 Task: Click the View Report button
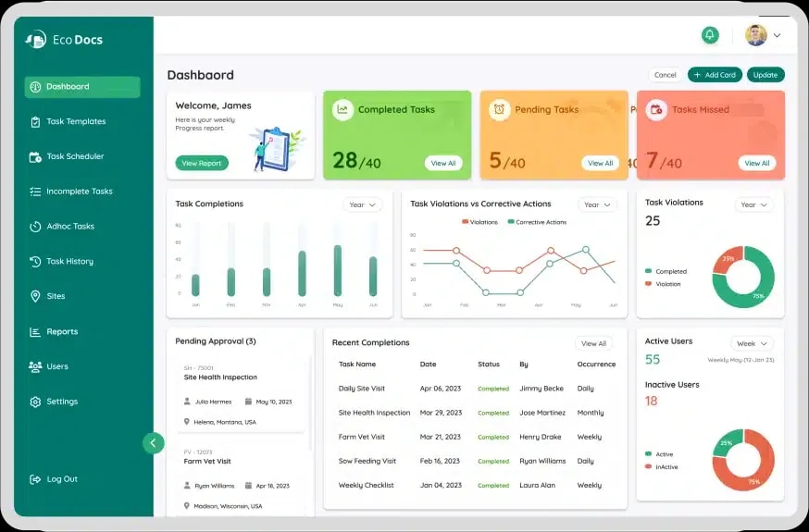[202, 163]
